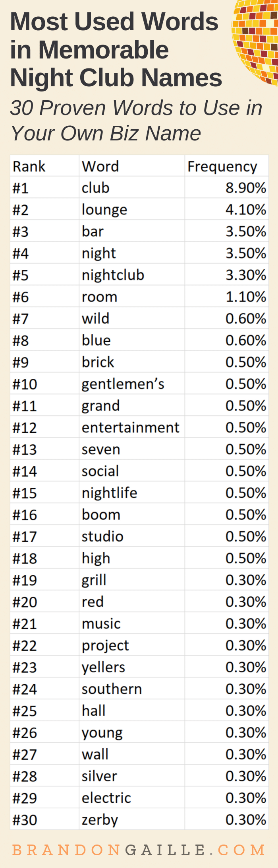This screenshot has width=278, height=868.
Task: Open the BrandonGaille.com link
Action: (x=139, y=850)
